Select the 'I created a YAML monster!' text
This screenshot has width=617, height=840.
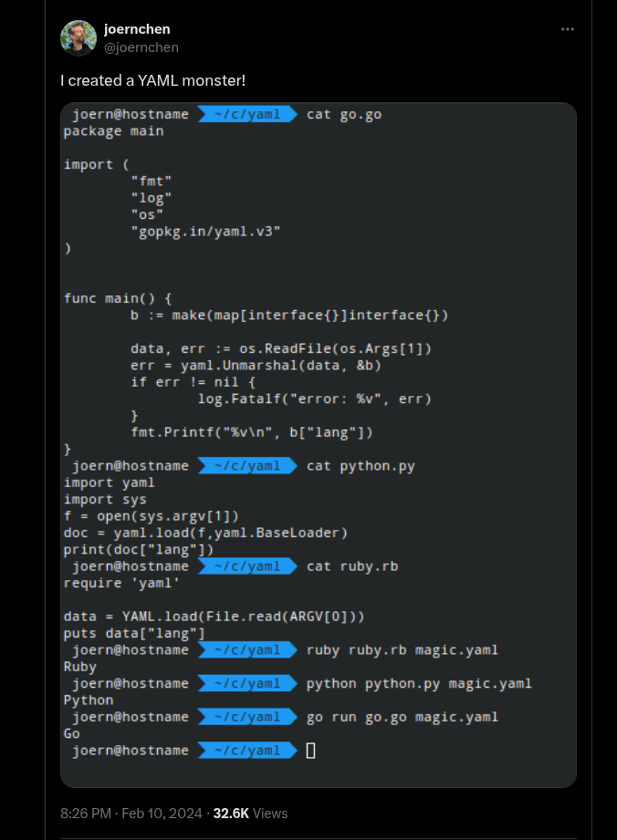[x=152, y=80]
